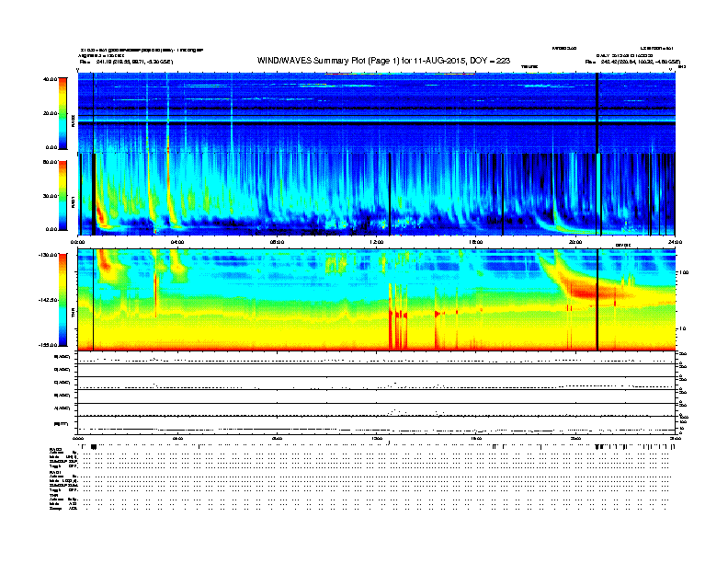Click the 04:00 tick label under bottom line plots

coord(177,438)
